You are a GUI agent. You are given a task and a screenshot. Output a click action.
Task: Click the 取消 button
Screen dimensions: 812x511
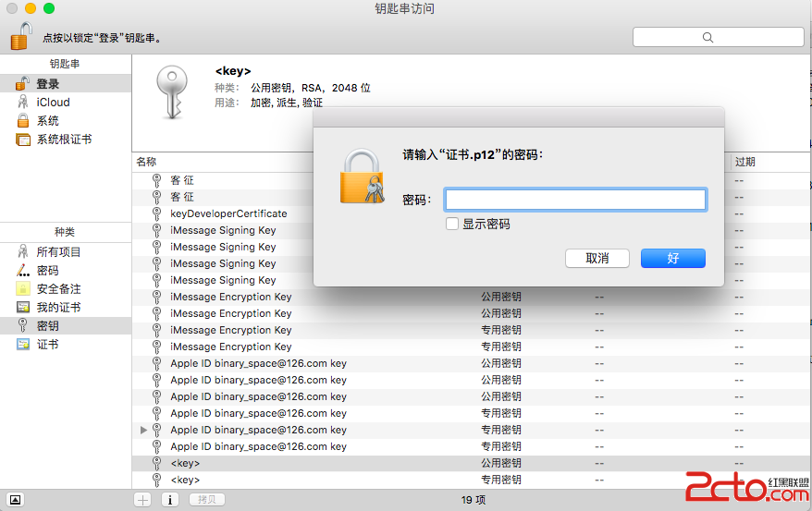pyautogui.click(x=597, y=258)
